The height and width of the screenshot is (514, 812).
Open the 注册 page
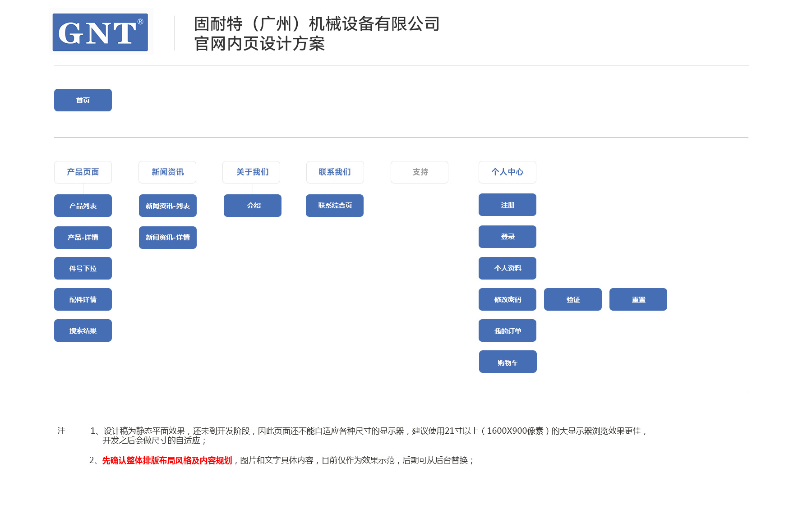coord(507,205)
